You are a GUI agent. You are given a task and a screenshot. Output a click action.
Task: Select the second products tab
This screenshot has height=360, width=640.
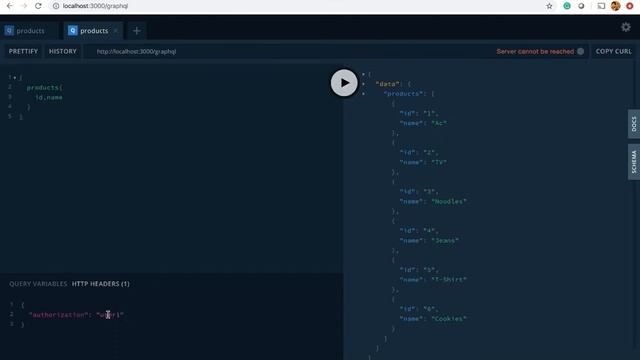point(93,31)
